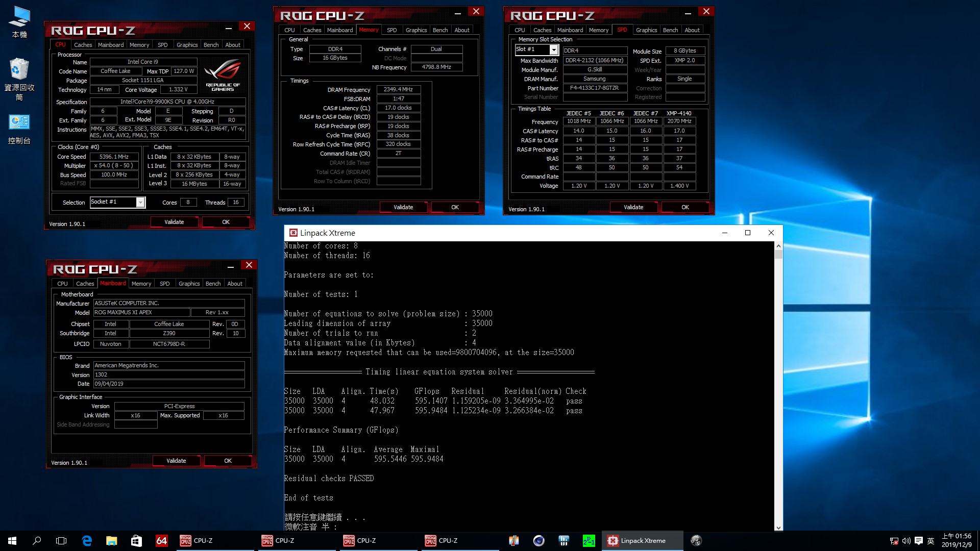980x551 pixels.
Task: Click the LPCIO NCT6798D-R field
Action: [169, 344]
